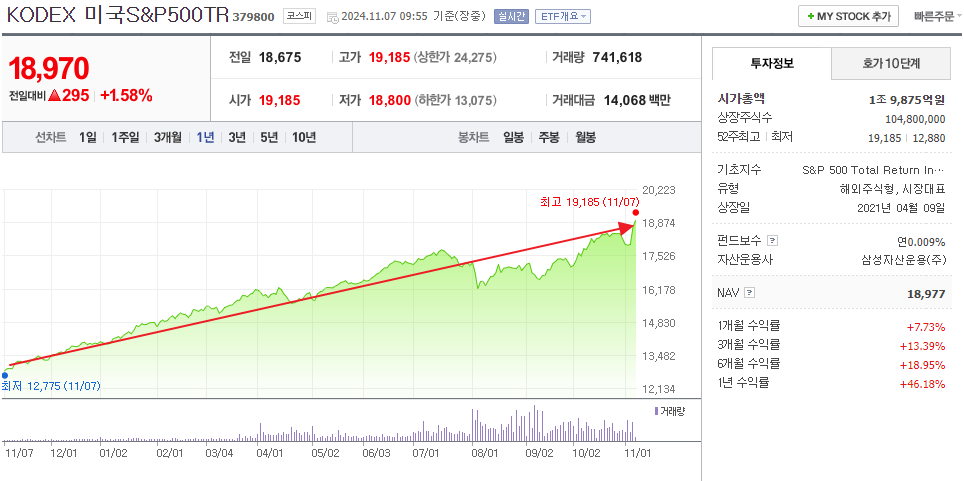Click the 유형 value 해외주식형, 시장대표
The image size is (964, 481).
click(892, 189)
